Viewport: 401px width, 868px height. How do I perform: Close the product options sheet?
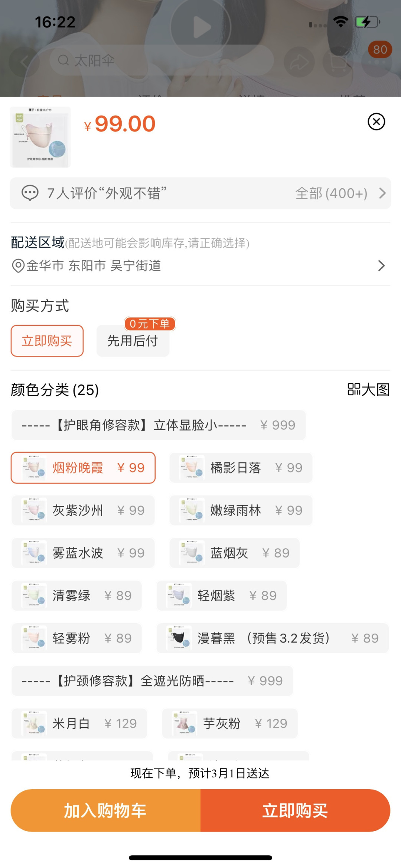(x=376, y=122)
